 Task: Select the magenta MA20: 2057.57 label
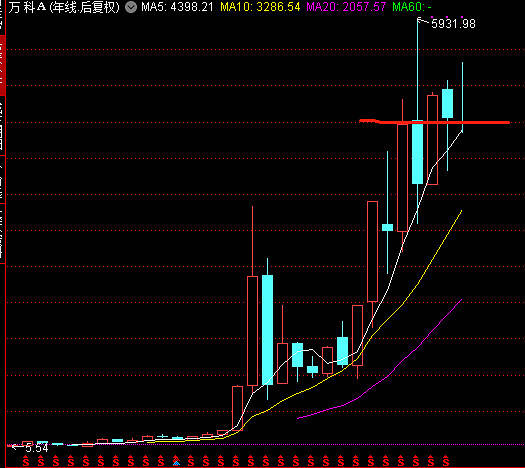tap(346, 7)
